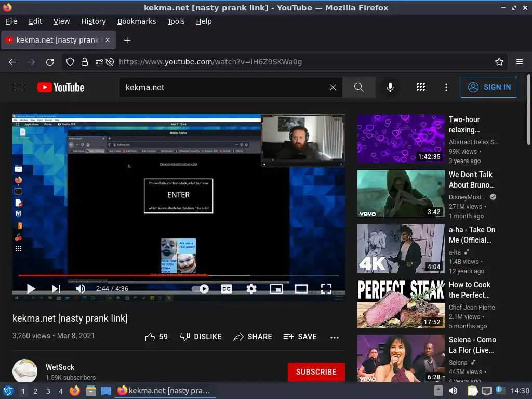Open the site permissions icon in URL bar
The image size is (532, 399).
click(x=99, y=62)
